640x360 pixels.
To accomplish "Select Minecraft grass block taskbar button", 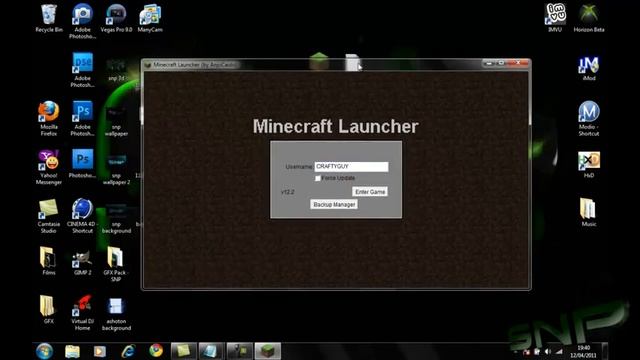I will (267, 351).
